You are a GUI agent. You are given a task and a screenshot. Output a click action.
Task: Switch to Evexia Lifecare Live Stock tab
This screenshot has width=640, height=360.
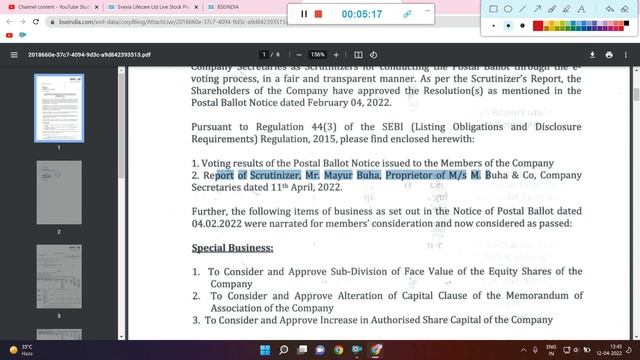(152, 7)
